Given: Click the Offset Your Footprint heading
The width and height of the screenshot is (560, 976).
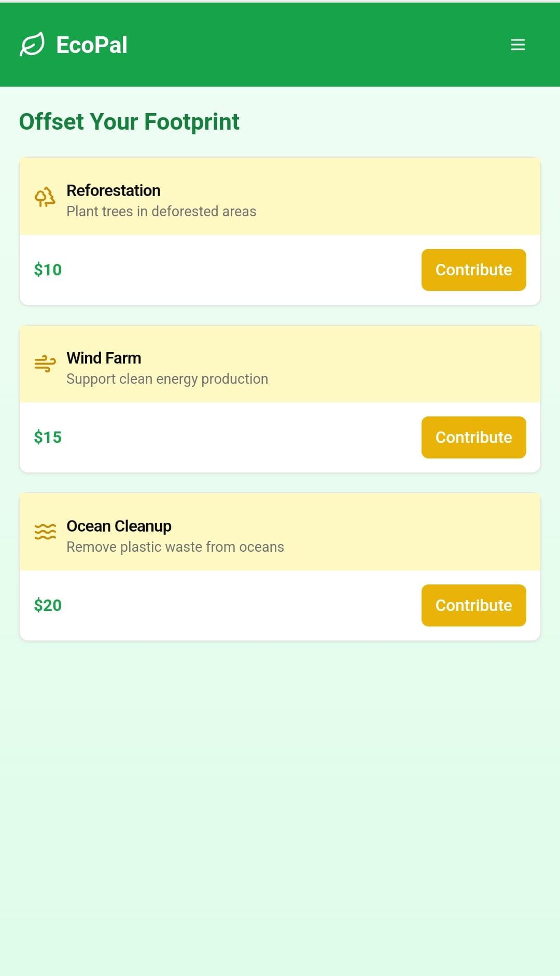Looking at the screenshot, I should tap(129, 122).
